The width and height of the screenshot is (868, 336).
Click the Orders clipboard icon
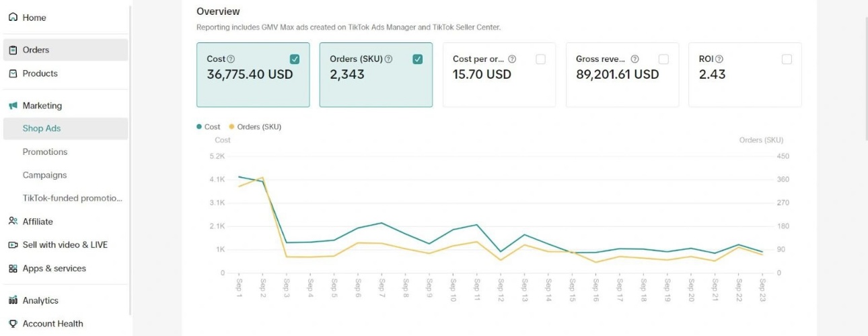[x=13, y=50]
